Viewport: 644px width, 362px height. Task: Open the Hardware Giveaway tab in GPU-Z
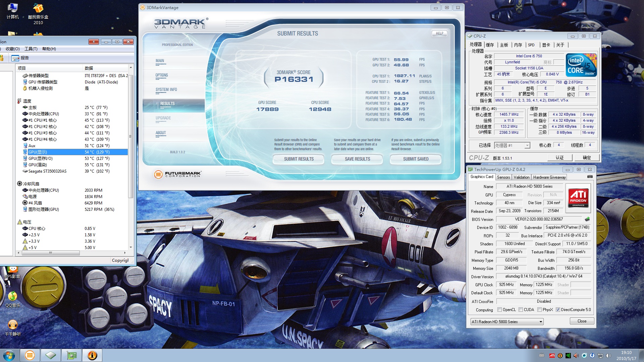pyautogui.click(x=549, y=177)
